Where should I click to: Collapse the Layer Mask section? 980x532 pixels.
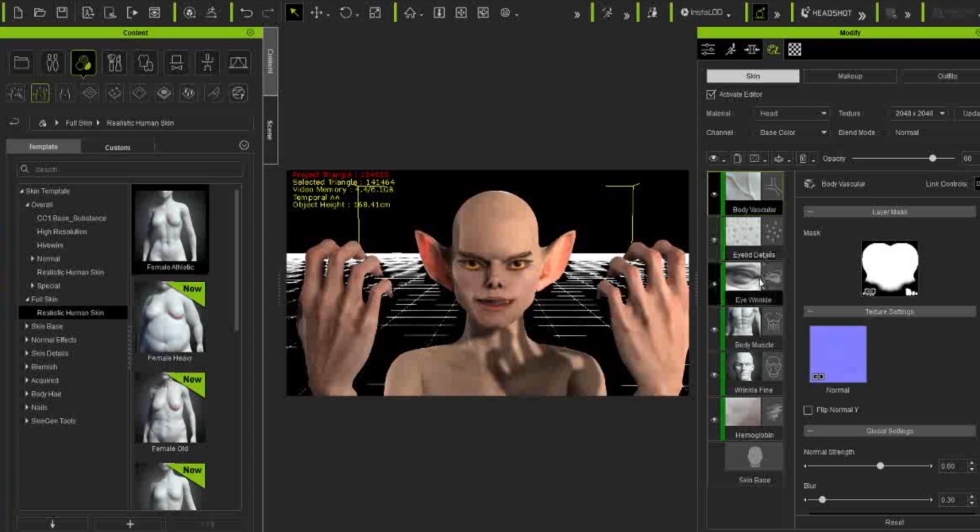[810, 212]
